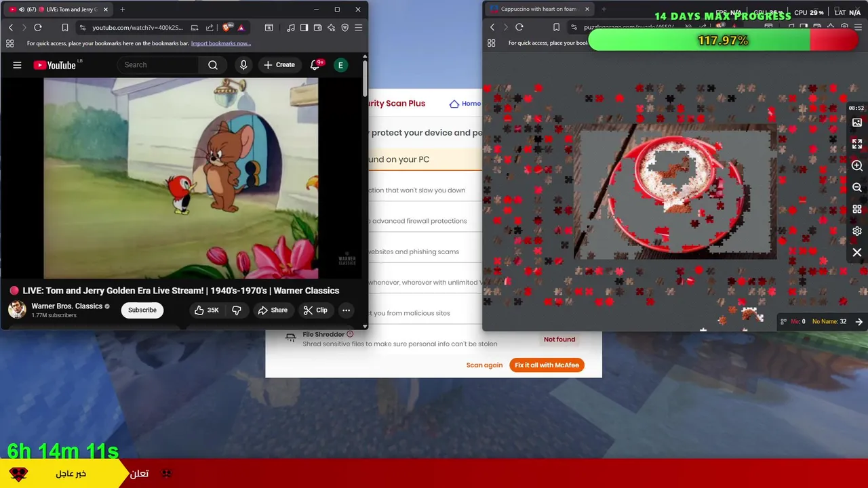Click the 117.97% progress bar

[x=723, y=41]
